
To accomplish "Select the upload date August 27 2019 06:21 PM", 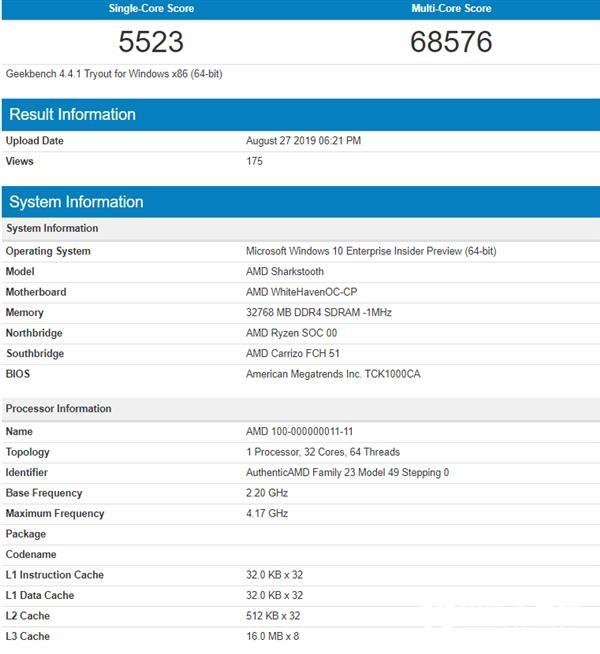I will pos(303,141).
